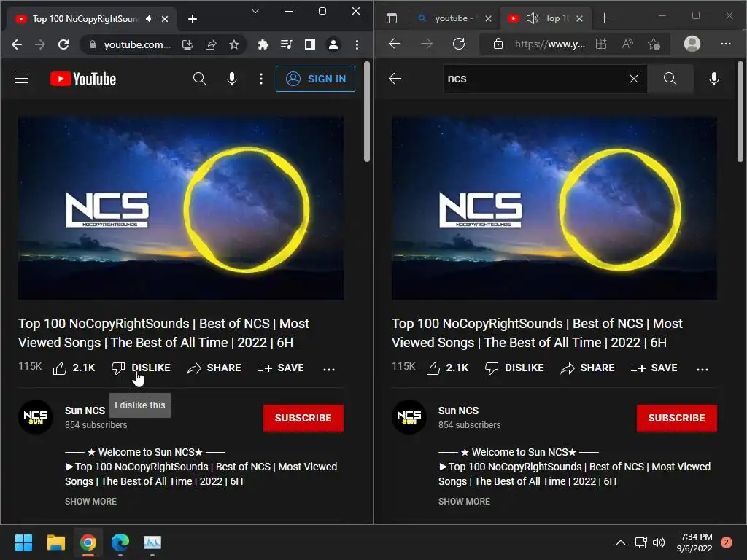Image resolution: width=747 pixels, height=560 pixels.
Task: Open Chrome extensions puzzle icon
Action: [x=263, y=44]
